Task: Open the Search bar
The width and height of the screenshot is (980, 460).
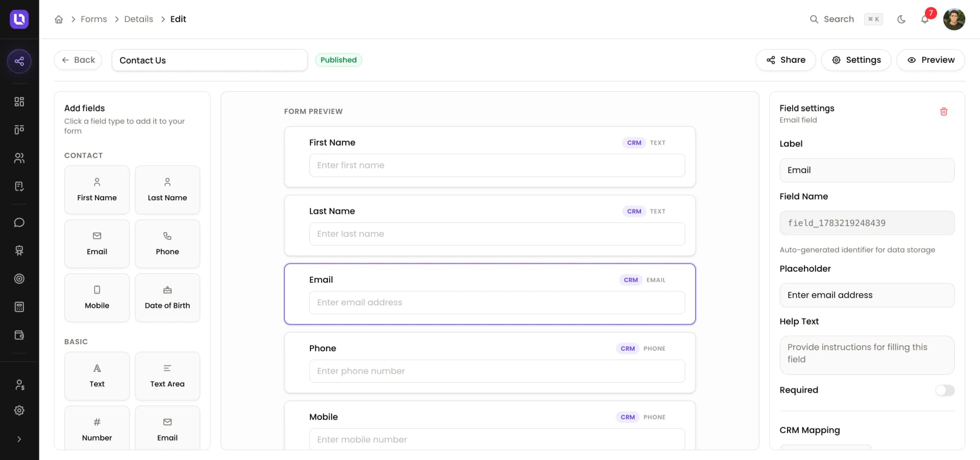Action: (x=846, y=19)
